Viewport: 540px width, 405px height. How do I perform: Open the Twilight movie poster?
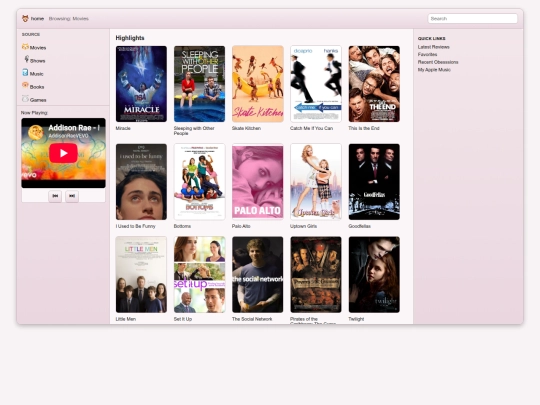click(x=374, y=274)
